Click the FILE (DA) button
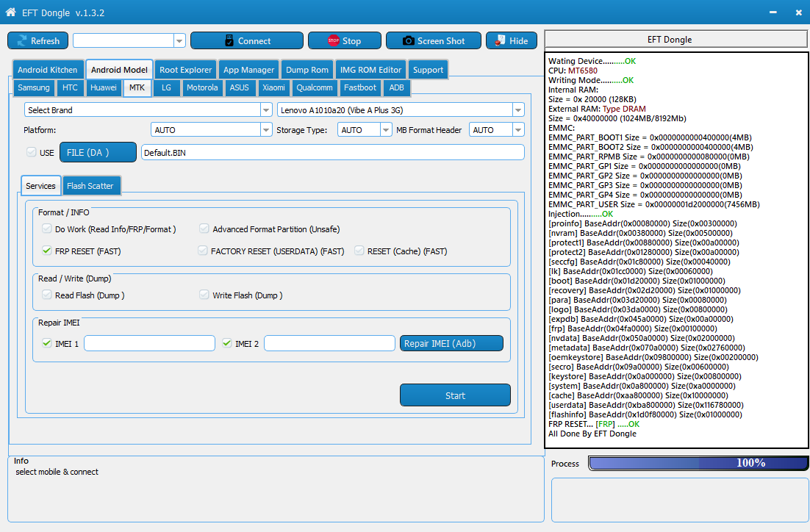This screenshot has height=532, width=810. [98, 152]
